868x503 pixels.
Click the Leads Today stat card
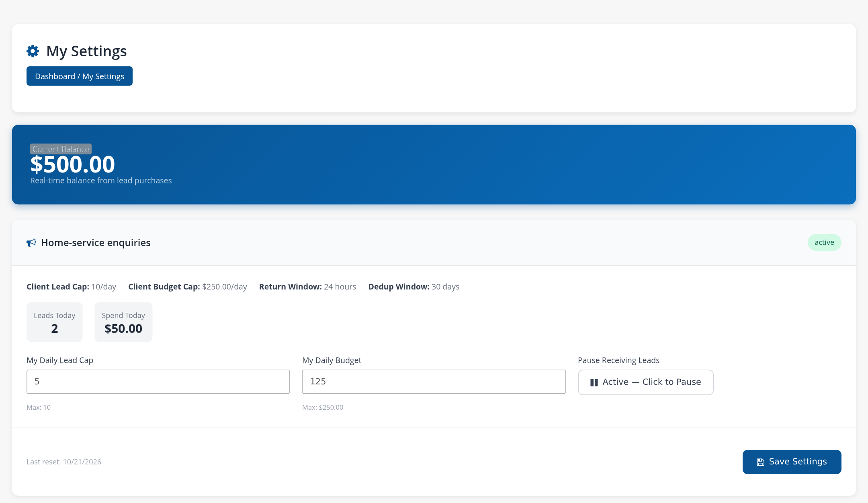(x=55, y=322)
